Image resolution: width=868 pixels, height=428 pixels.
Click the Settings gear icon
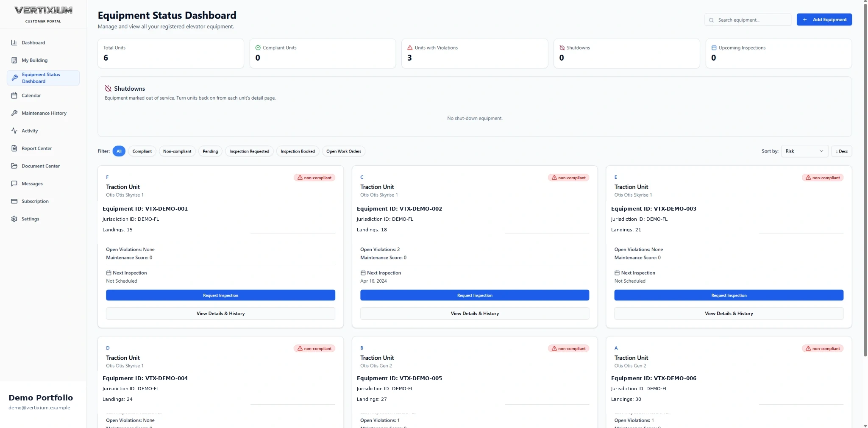click(x=14, y=219)
